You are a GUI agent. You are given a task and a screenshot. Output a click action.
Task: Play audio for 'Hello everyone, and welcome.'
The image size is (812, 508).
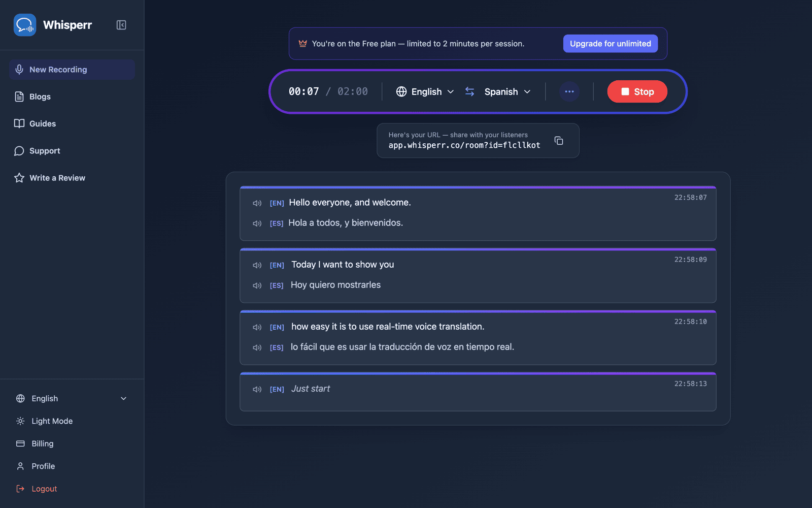tap(257, 203)
